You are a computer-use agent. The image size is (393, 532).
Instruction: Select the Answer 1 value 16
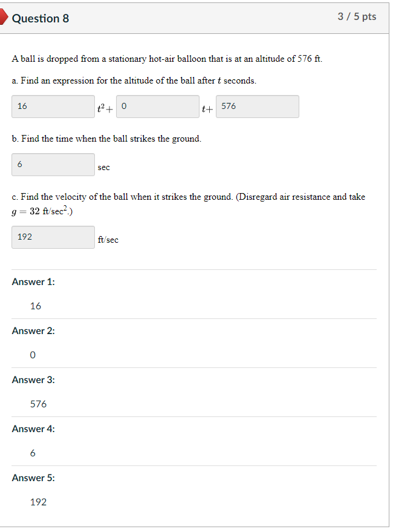36,306
